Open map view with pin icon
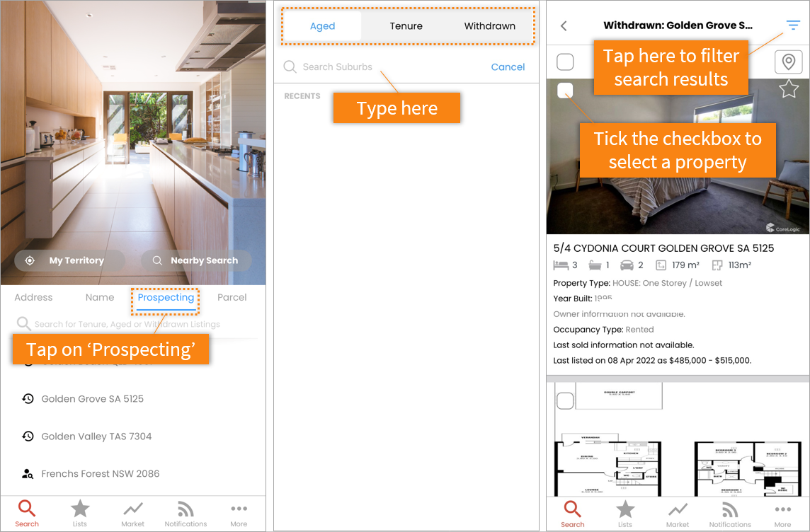Viewport: 810px width, 532px height. 788,62
